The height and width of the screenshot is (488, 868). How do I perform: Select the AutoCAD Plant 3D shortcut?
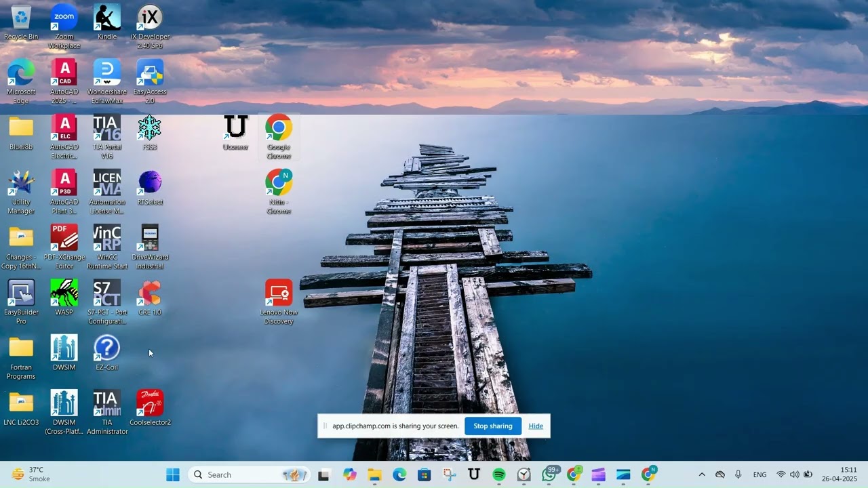tap(64, 192)
